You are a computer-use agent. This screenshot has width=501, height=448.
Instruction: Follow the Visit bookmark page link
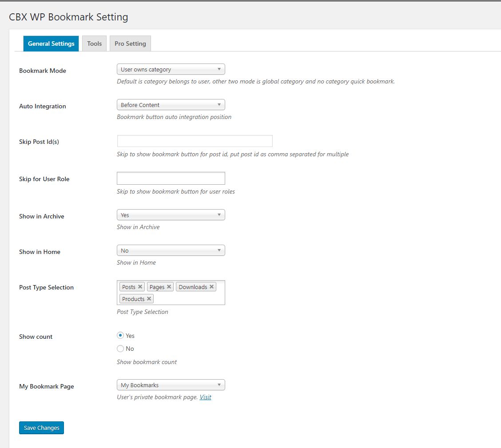pyautogui.click(x=205, y=397)
